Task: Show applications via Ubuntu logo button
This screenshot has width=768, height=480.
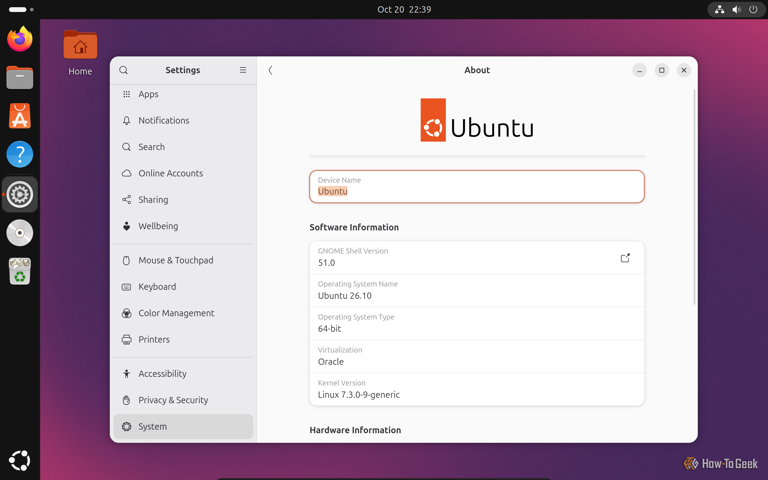Action: pyautogui.click(x=20, y=460)
